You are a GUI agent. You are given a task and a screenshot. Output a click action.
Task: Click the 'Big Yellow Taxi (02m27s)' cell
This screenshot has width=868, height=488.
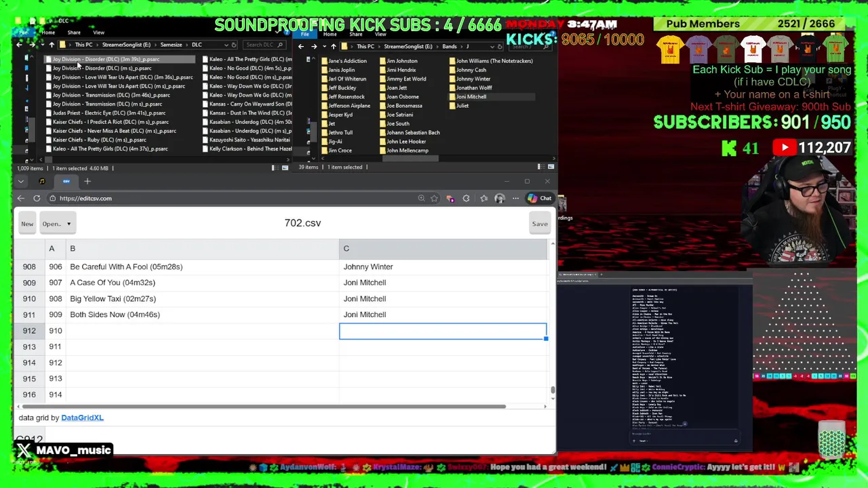point(202,298)
